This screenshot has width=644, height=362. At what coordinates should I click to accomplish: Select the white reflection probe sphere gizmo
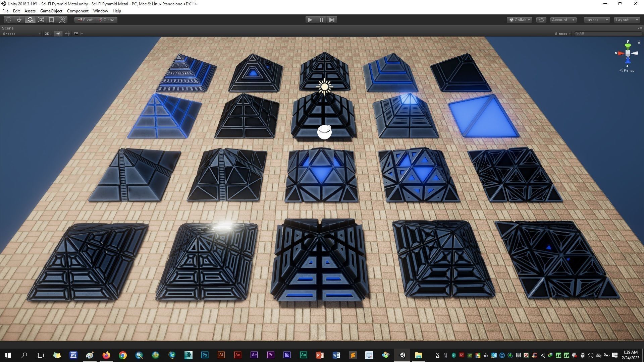pos(324,132)
